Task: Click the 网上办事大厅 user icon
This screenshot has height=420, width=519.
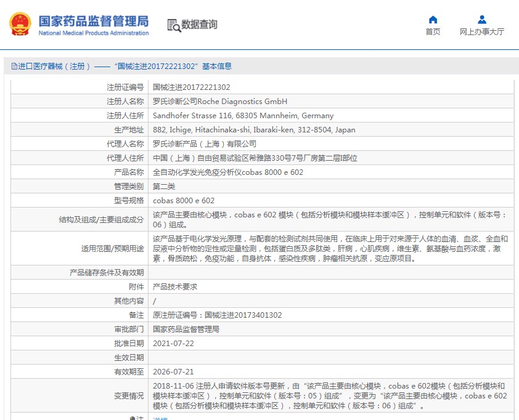Action: pos(482,20)
